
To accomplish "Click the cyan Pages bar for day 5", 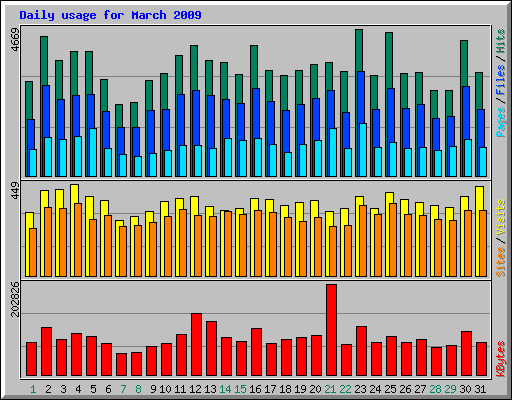I will pos(93,152).
